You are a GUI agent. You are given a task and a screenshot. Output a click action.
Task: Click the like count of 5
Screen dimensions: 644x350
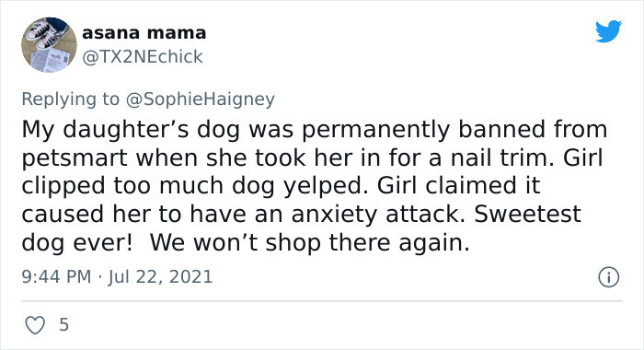63,324
